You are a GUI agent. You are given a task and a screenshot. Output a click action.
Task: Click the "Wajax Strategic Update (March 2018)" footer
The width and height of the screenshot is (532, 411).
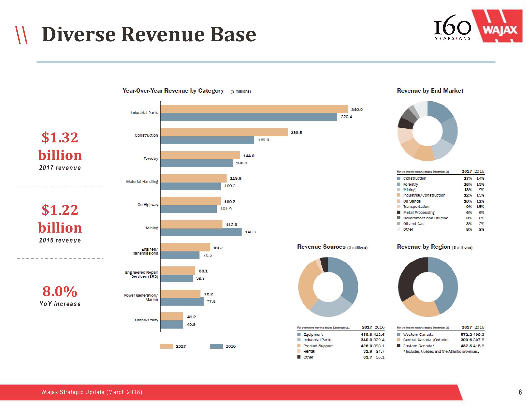coord(92,392)
